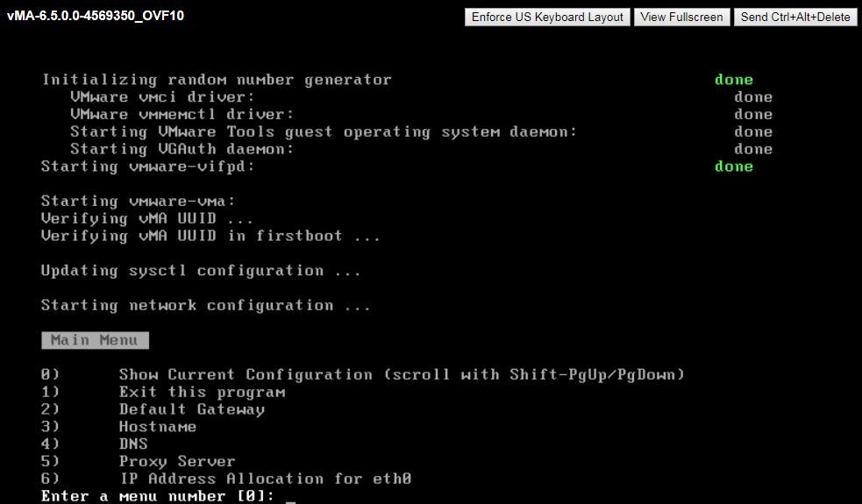This screenshot has height=504, width=862.
Task: Click Enforce US Keyboard Layout button
Action: tap(547, 17)
